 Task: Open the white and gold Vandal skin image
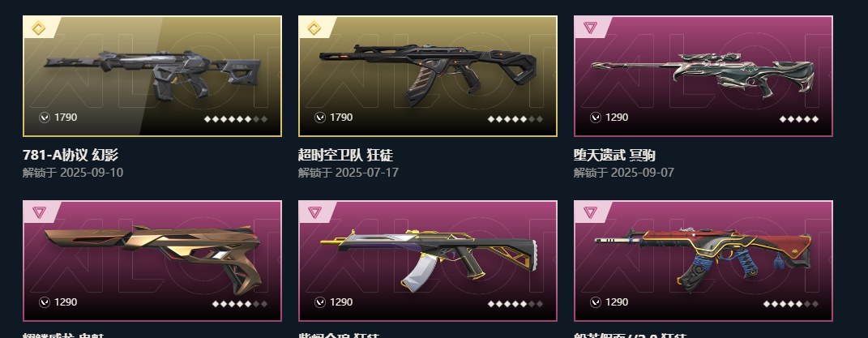[x=428, y=260]
